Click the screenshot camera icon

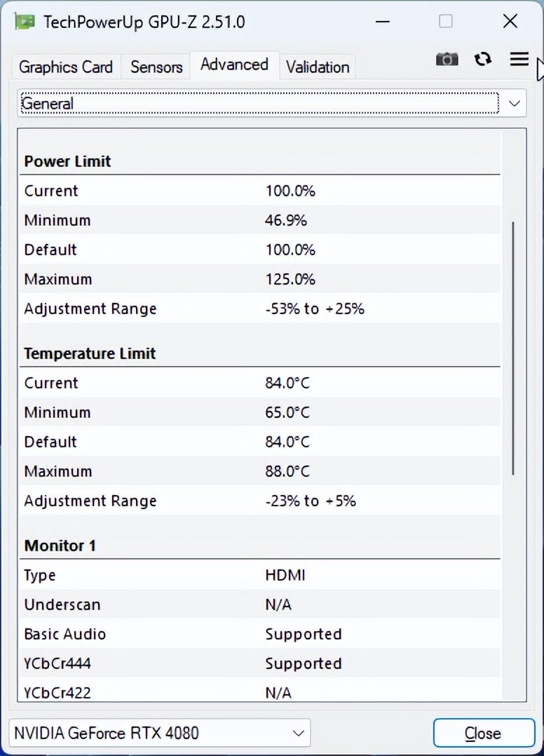(x=447, y=60)
